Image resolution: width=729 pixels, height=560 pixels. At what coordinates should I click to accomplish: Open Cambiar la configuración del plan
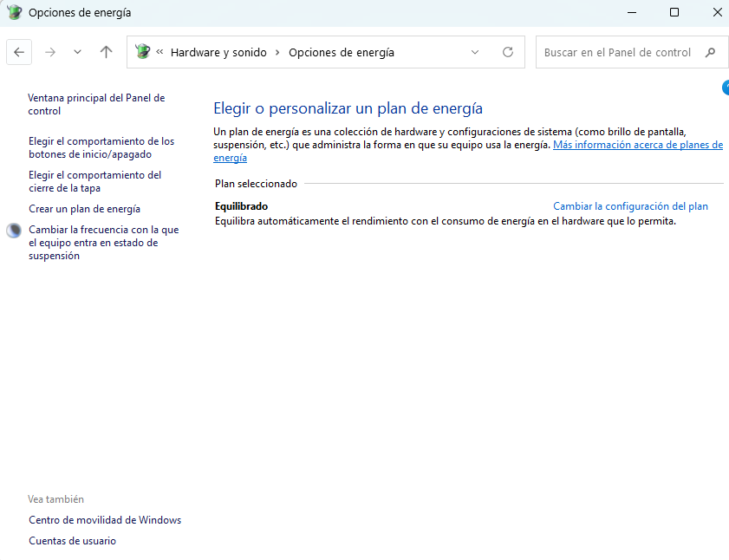tap(630, 205)
